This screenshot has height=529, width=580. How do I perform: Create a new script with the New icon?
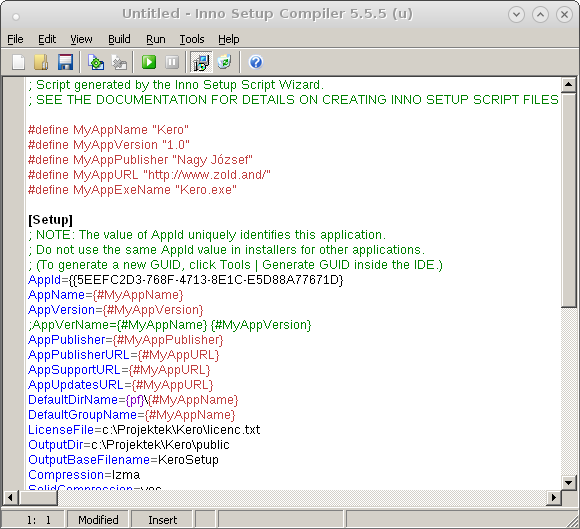(18, 62)
